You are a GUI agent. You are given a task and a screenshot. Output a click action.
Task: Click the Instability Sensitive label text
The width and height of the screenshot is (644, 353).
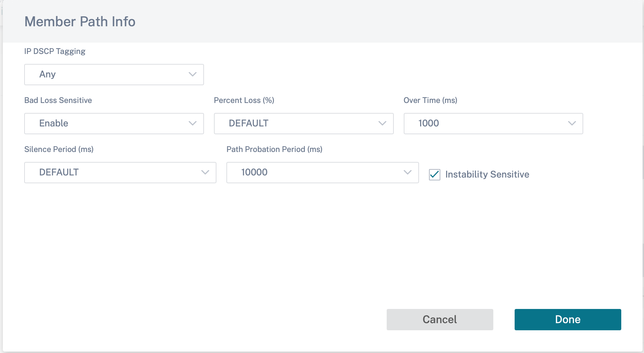[x=487, y=174]
